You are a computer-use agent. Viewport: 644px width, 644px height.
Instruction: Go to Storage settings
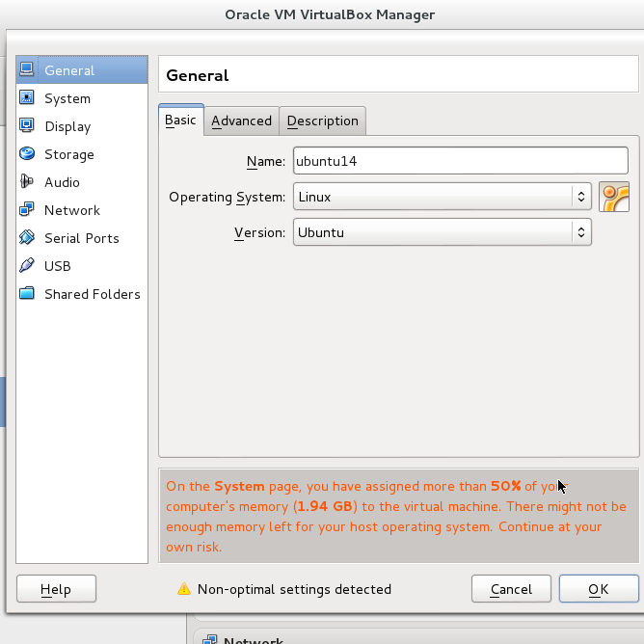(x=82, y=154)
